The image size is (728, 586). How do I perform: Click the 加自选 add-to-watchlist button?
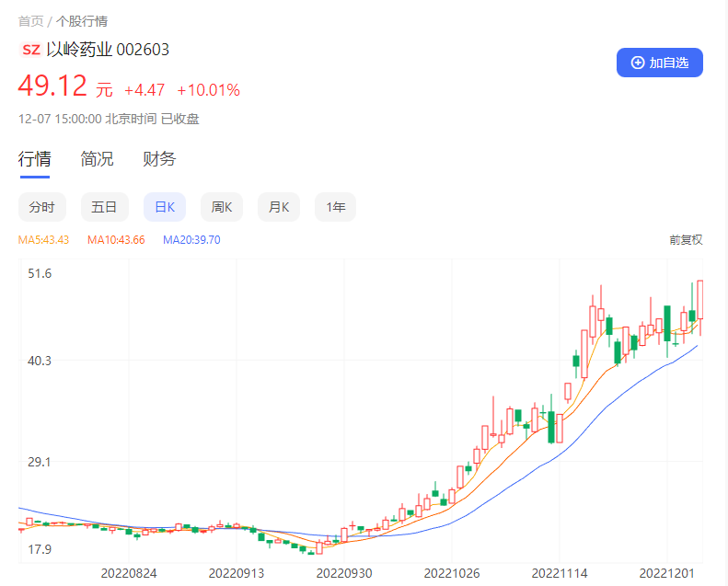click(x=659, y=63)
